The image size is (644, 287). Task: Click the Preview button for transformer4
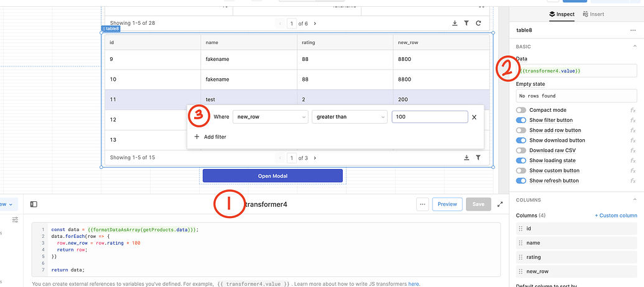447,204
